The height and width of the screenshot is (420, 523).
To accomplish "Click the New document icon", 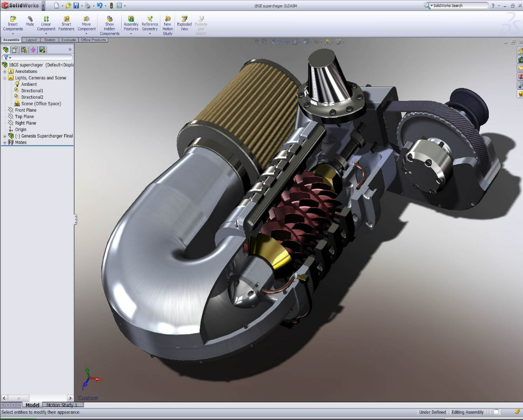I will [x=56, y=6].
